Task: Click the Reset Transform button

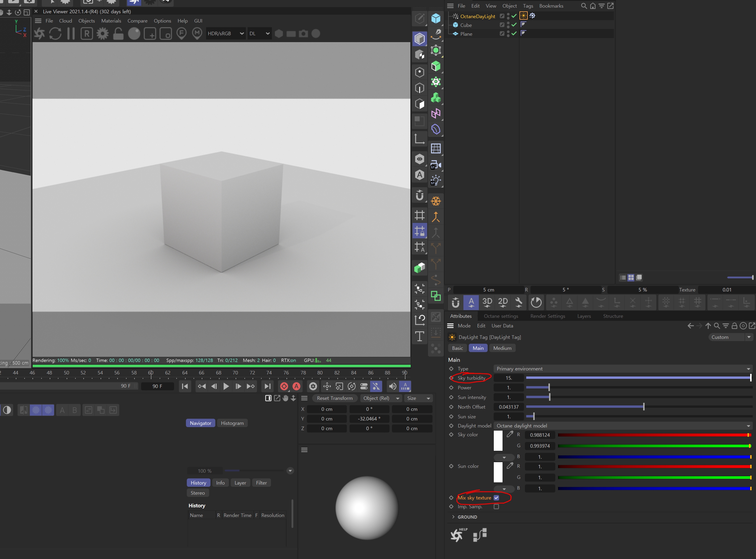Action: tap(334, 398)
